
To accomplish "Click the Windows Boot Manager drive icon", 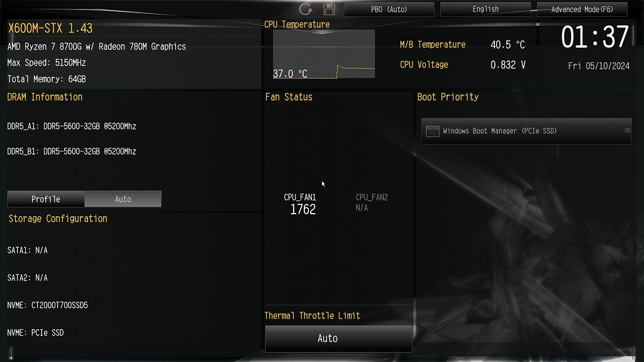I will point(433,131).
